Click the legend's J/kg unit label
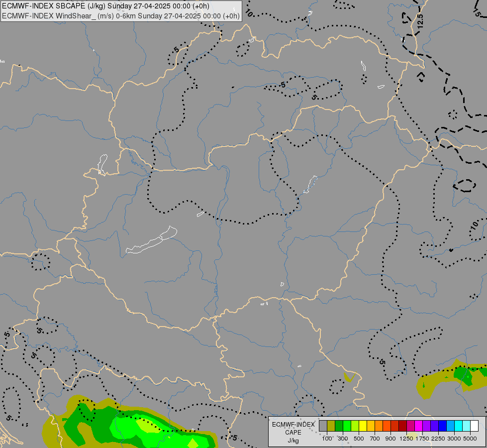487x448 pixels. click(293, 441)
